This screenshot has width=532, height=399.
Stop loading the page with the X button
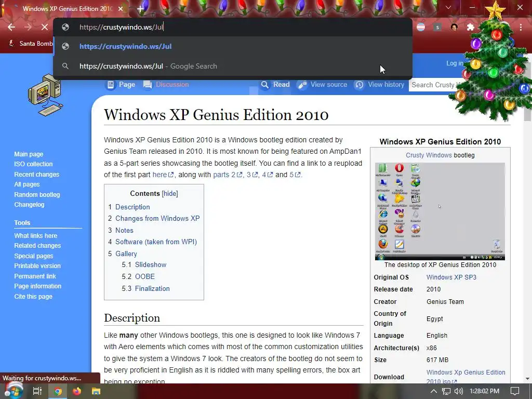pos(45,27)
